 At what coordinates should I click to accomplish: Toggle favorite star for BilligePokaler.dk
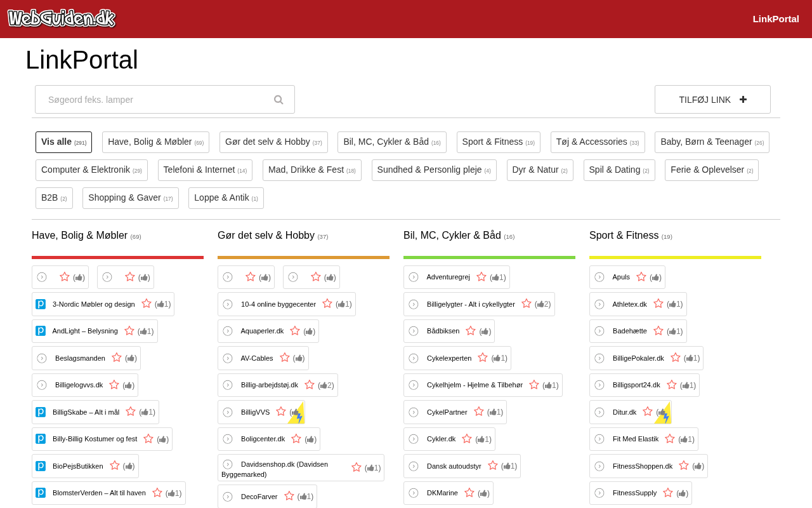click(x=676, y=358)
